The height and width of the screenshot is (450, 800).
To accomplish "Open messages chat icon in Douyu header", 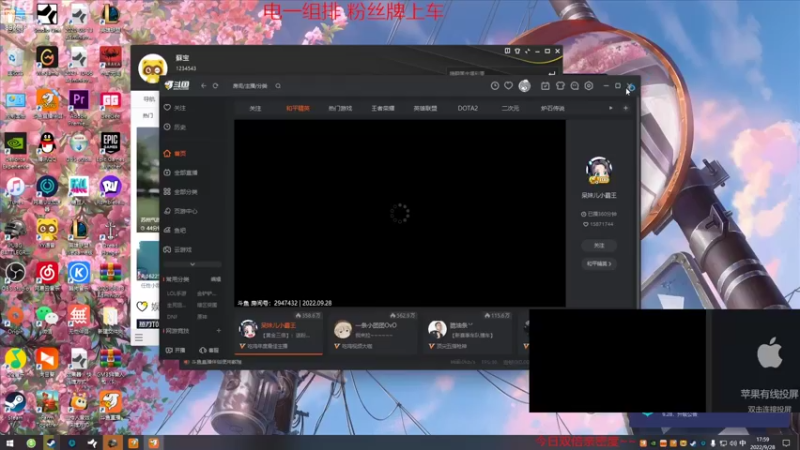I will 574,86.
